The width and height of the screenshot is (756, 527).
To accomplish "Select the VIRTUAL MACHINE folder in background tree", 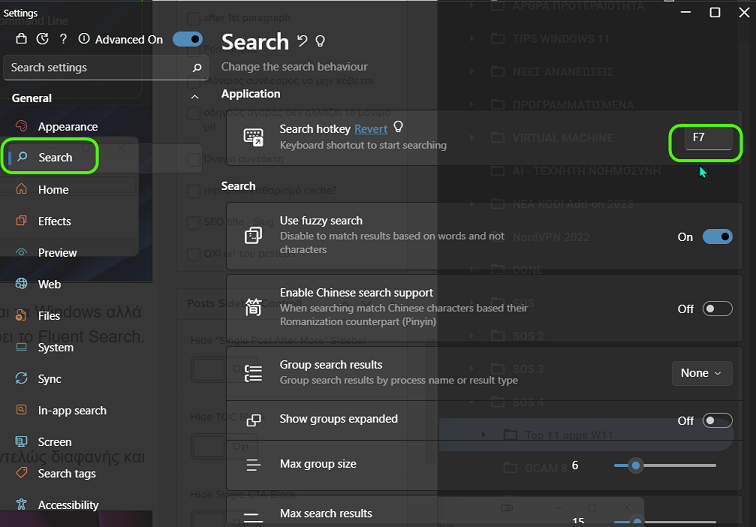I will pos(563,138).
